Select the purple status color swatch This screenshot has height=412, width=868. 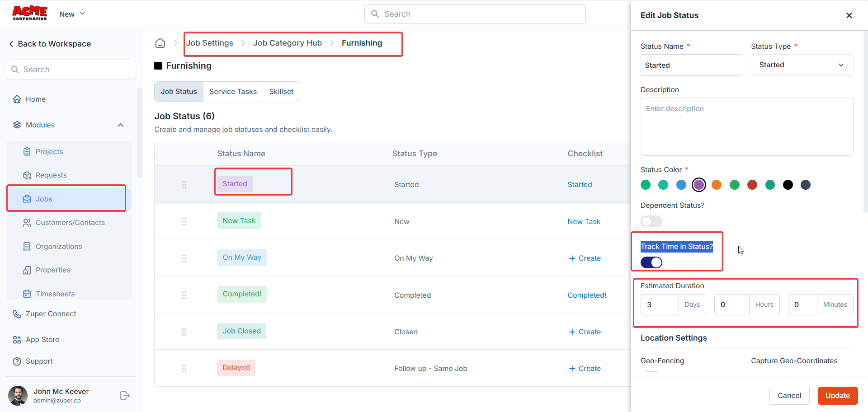699,185
